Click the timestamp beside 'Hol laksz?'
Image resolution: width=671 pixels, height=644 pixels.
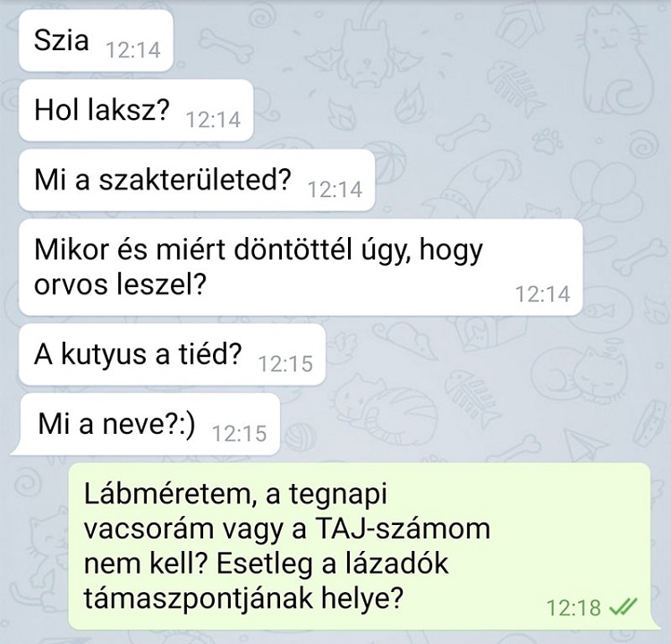[213, 120]
